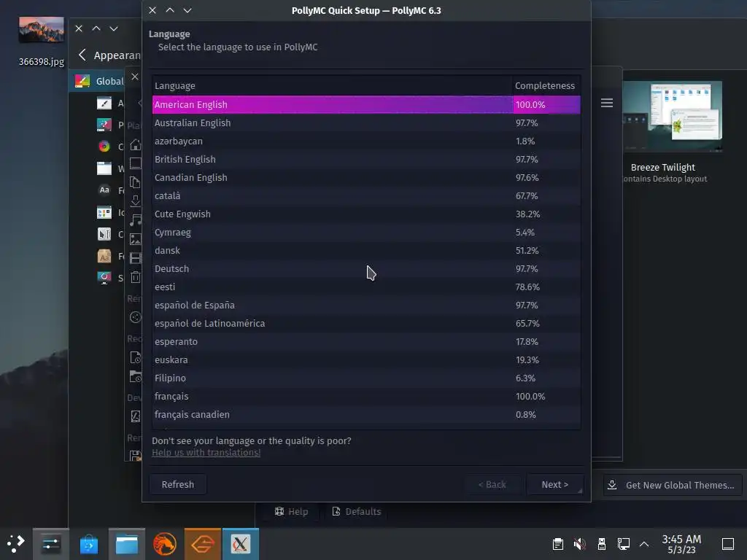Click the Next button

point(555,484)
